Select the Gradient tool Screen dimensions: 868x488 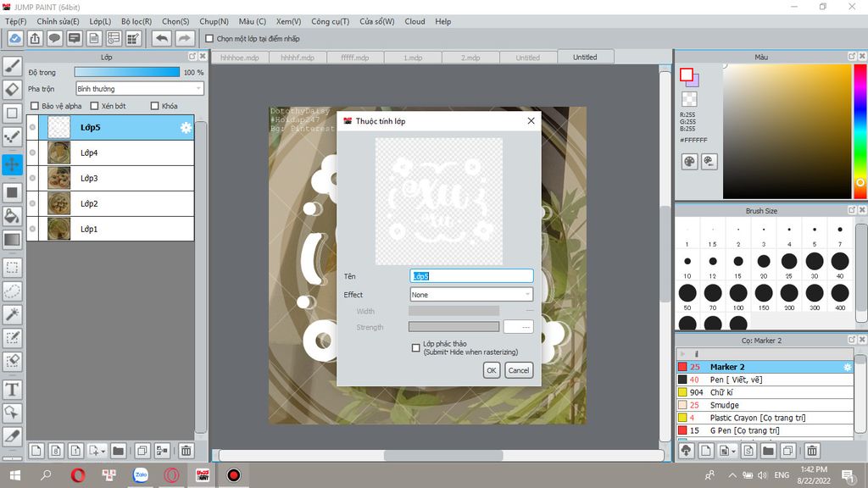(x=12, y=240)
